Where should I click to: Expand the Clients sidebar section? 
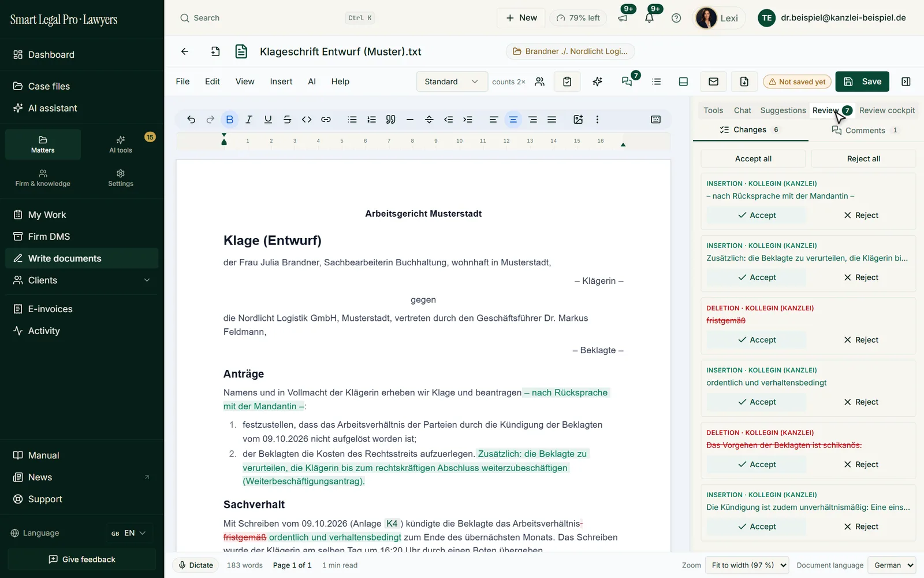coord(81,280)
